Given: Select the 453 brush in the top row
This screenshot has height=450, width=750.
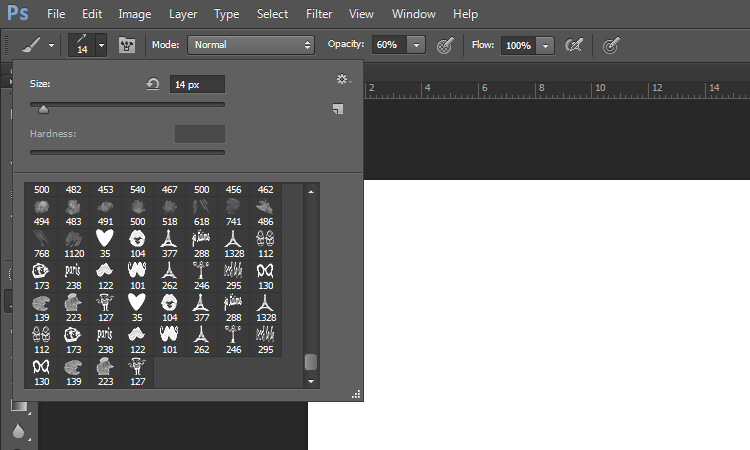Looking at the screenshot, I should coord(106,190).
